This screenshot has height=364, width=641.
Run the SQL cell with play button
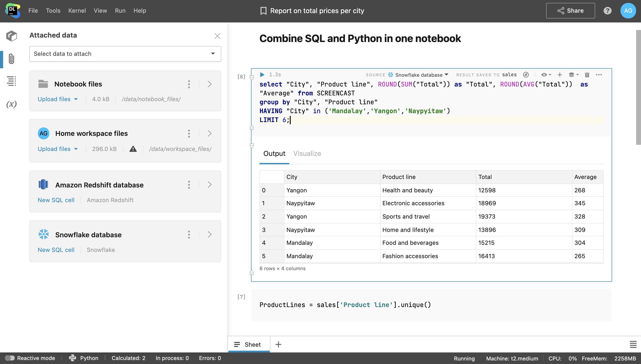(x=262, y=74)
